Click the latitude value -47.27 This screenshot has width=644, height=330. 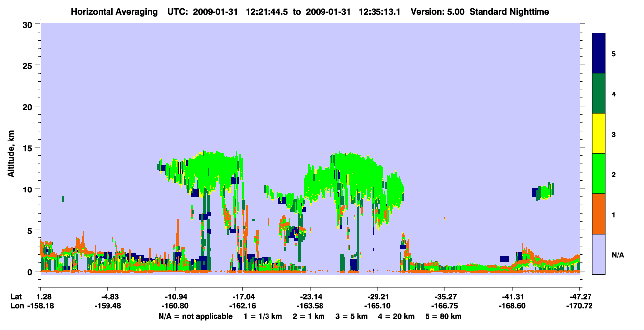coord(579,297)
